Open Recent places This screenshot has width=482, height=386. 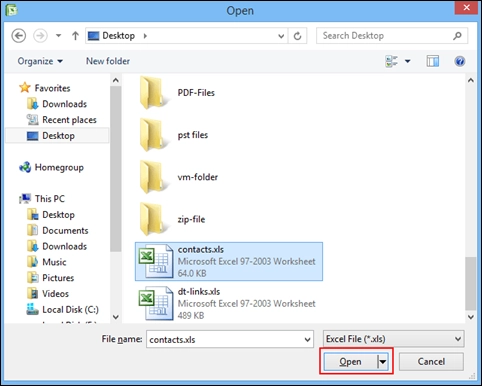point(62,120)
